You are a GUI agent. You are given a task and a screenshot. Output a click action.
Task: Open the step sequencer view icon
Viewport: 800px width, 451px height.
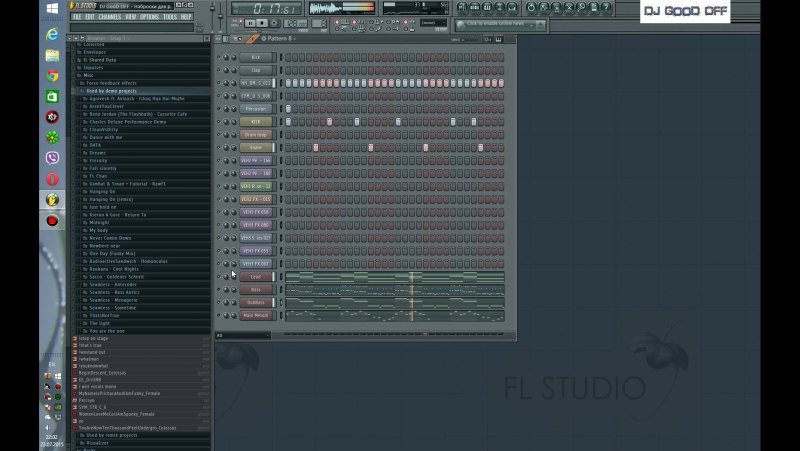[474, 7]
